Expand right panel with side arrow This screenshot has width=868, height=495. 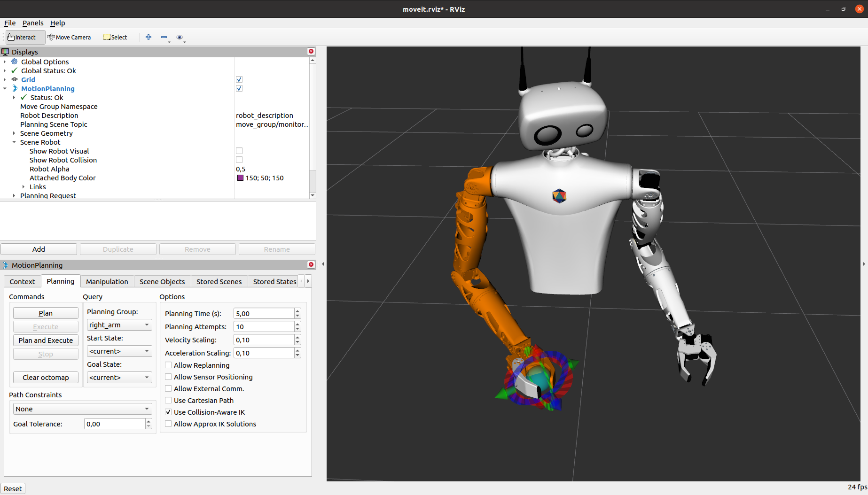click(864, 264)
